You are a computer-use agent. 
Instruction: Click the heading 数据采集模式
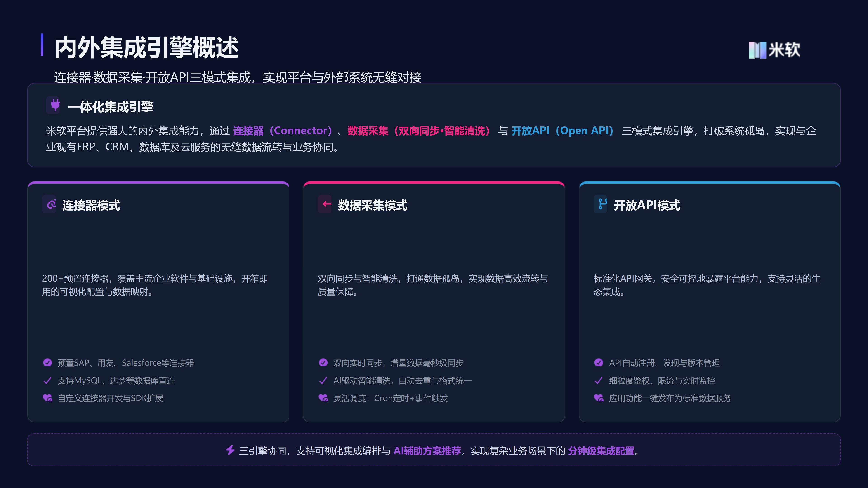(x=373, y=205)
